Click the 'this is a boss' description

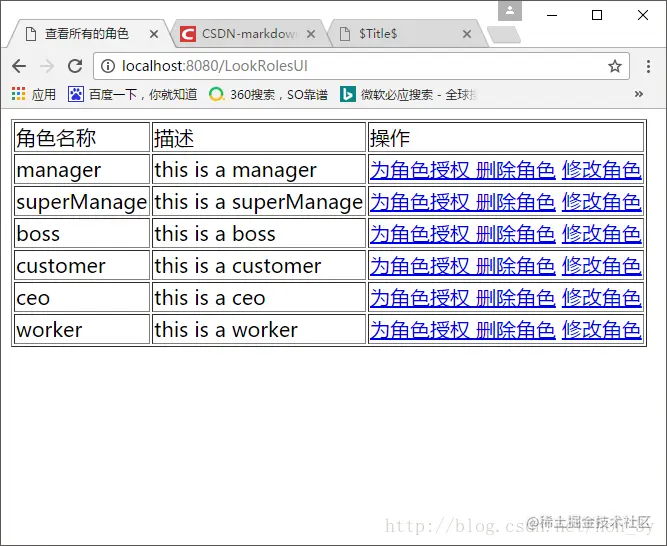coord(259,233)
